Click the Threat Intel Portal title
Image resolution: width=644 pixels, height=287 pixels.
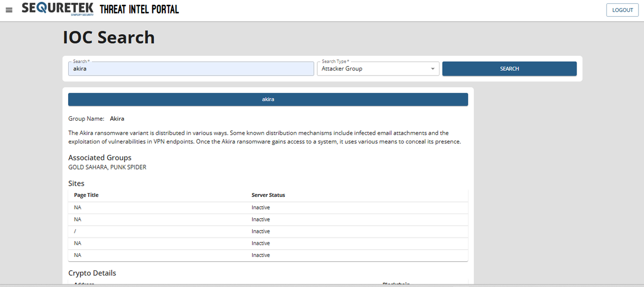tap(140, 9)
